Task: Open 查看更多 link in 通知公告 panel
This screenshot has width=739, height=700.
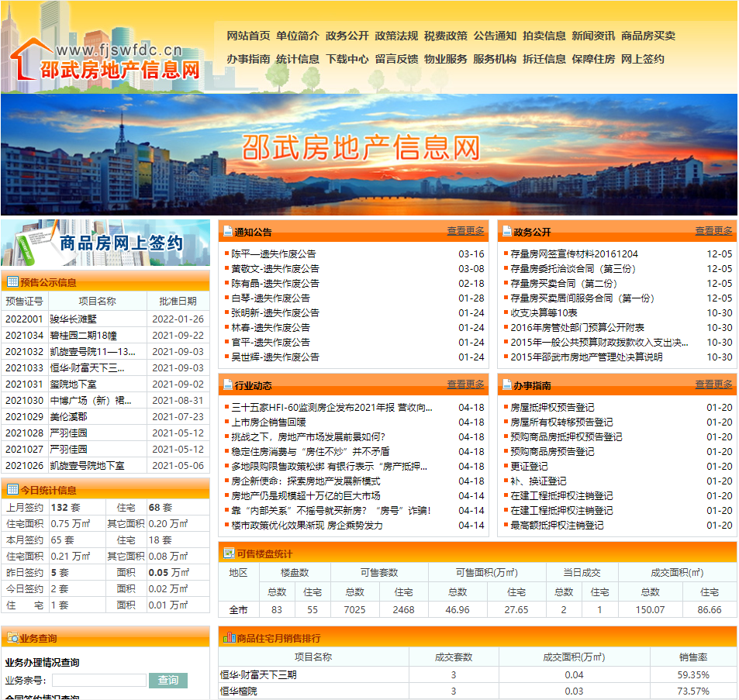Action: [x=465, y=231]
